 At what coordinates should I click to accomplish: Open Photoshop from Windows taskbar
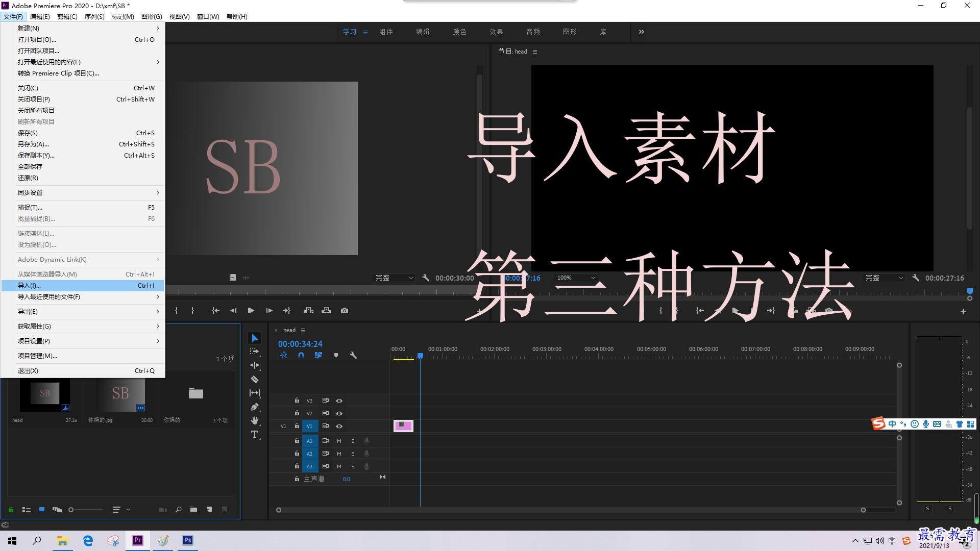point(187,540)
